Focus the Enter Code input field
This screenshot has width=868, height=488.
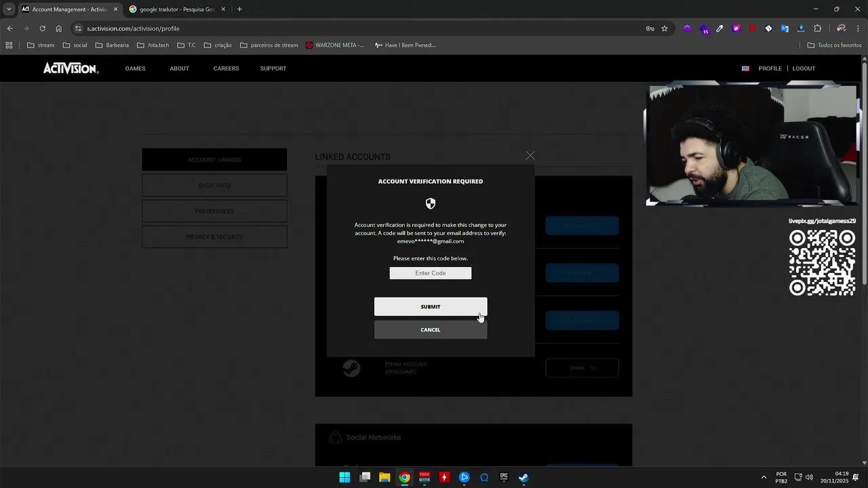click(431, 273)
